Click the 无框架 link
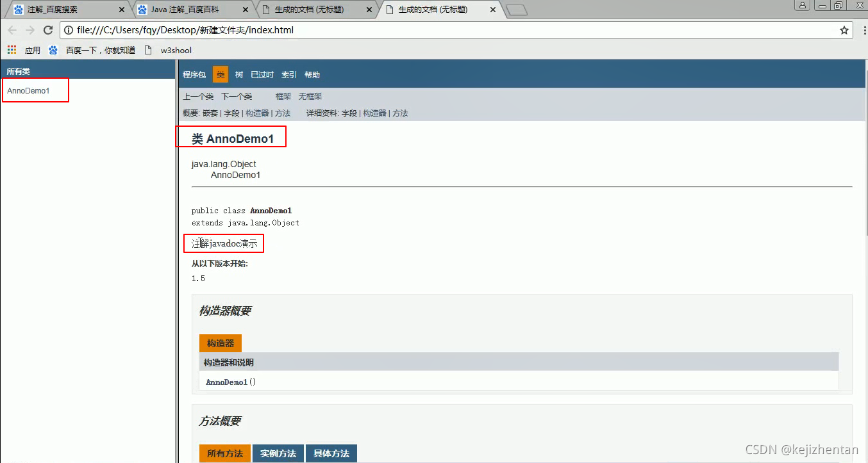Image resolution: width=868 pixels, height=463 pixels. [x=310, y=97]
